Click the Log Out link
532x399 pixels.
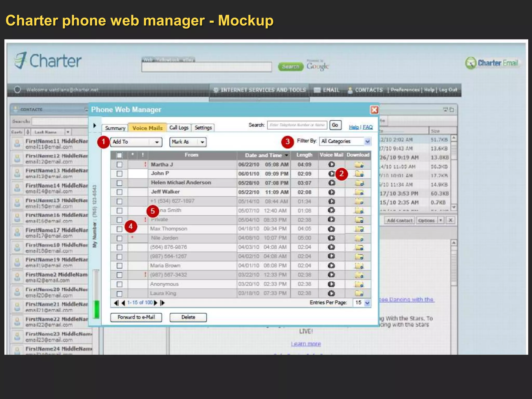tap(448, 90)
